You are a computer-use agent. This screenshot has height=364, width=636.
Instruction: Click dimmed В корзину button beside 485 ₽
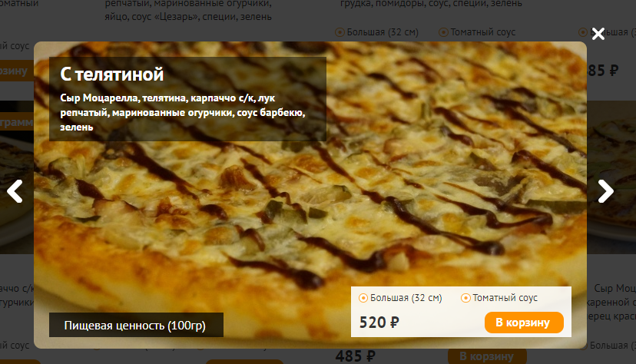coord(487,356)
